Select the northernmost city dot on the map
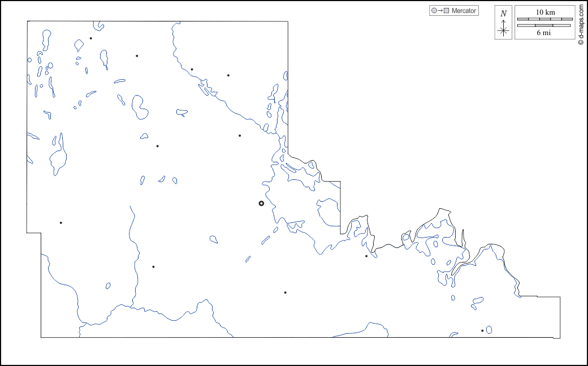Image resolution: width=588 pixels, height=366 pixels. (x=90, y=38)
